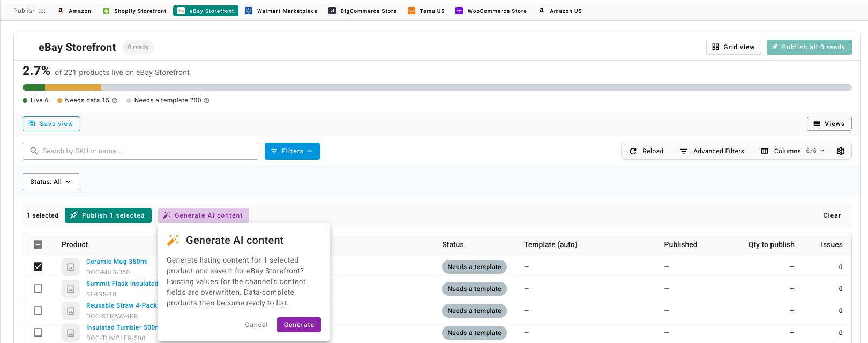Screen dimensions: 868x343
Task: Open the Ceramic Mug 350ml product link
Action: (117, 262)
